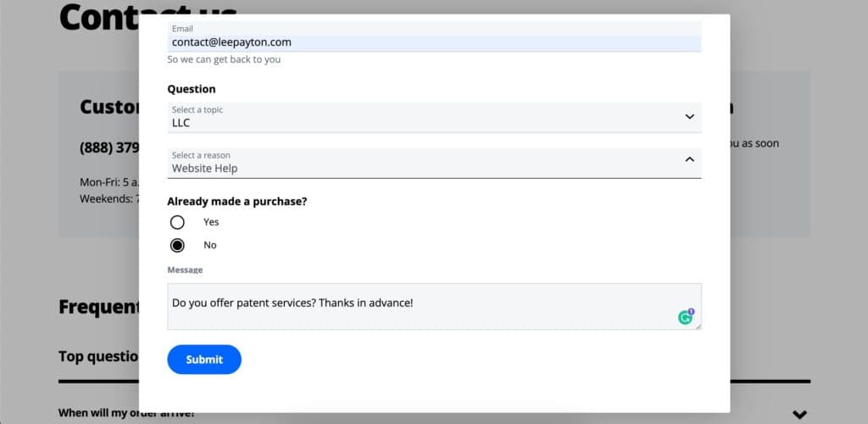868x424 pixels.
Task: Open the Select a topic dropdown
Action: click(434, 117)
